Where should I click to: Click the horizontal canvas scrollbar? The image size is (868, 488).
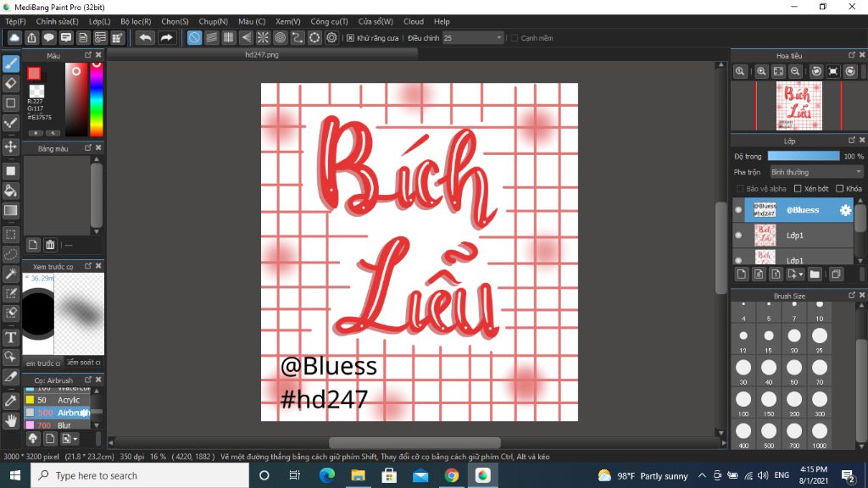(x=415, y=442)
